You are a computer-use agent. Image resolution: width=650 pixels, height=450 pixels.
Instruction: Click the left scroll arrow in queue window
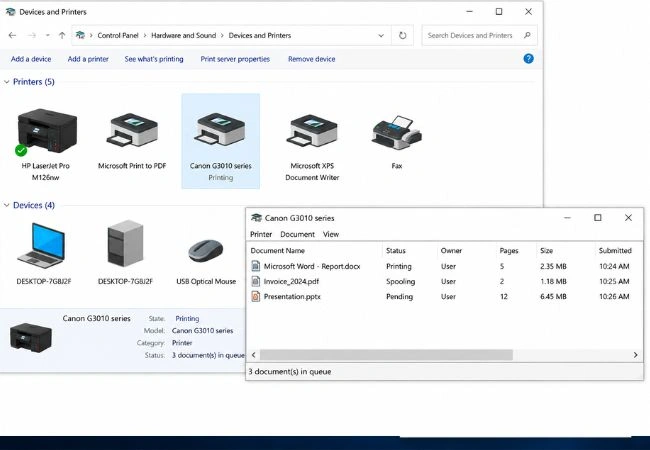(x=254, y=355)
